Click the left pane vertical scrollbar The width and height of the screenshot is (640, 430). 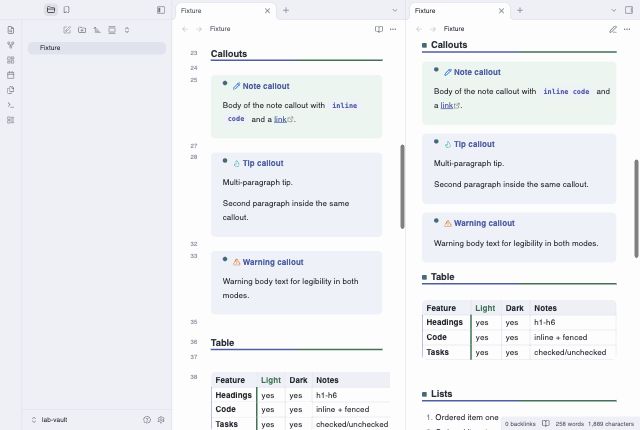tap(402, 186)
